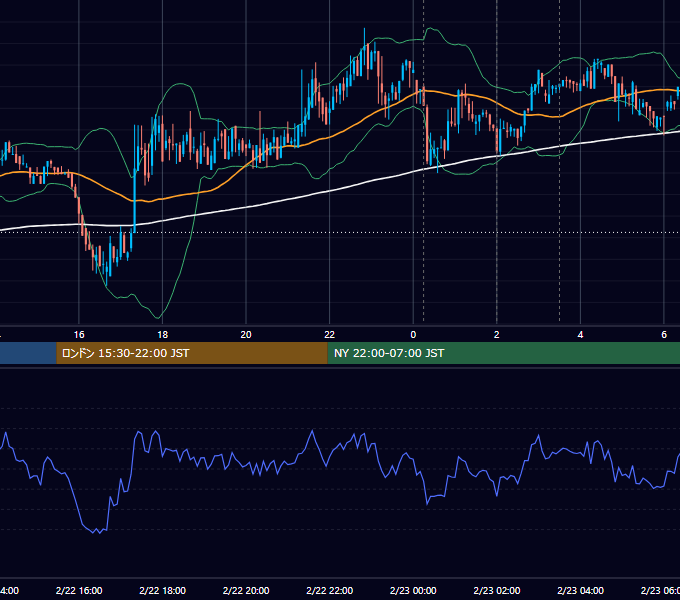Viewport: 680px width, 600px height.
Task: Click the hour label 2 on price chart axis
Action: pos(497,335)
